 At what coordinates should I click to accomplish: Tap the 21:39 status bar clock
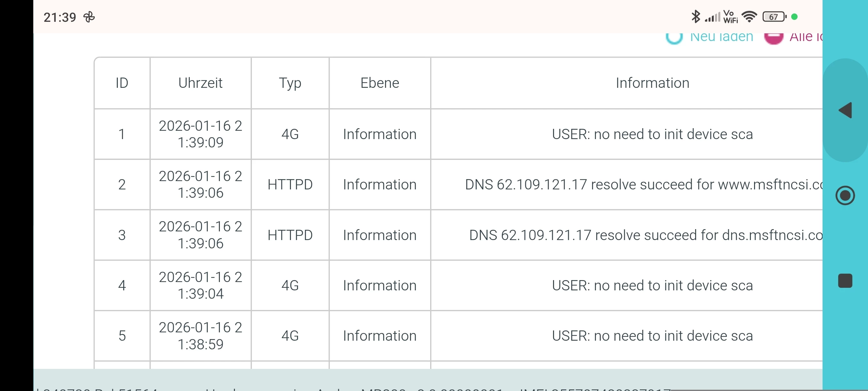(x=60, y=17)
